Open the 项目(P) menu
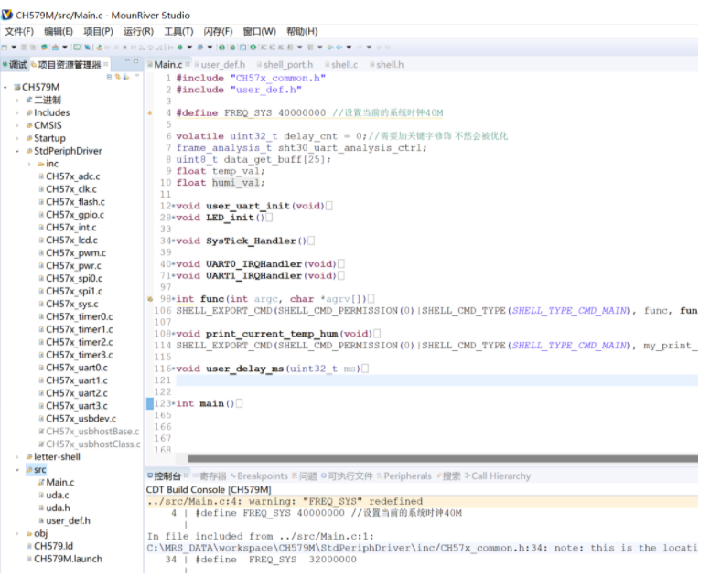Image resolution: width=721 pixels, height=588 pixels. (x=98, y=31)
